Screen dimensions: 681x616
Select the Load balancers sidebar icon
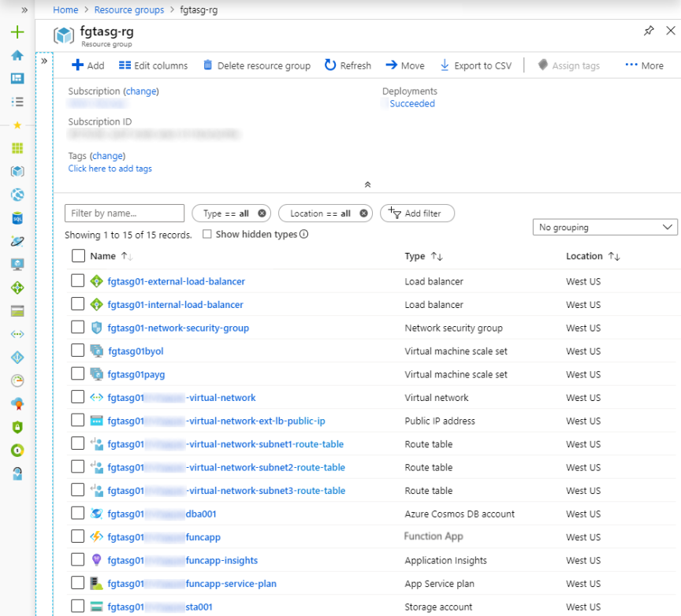(x=16, y=288)
